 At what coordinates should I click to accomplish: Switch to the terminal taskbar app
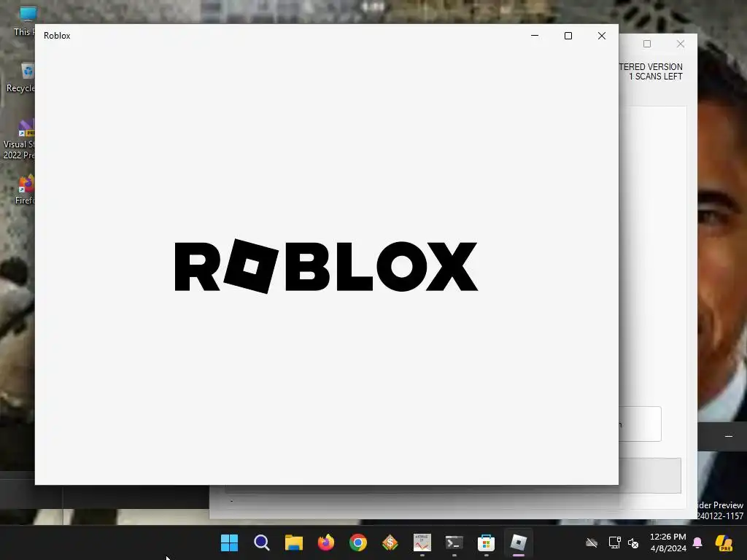coord(454,542)
